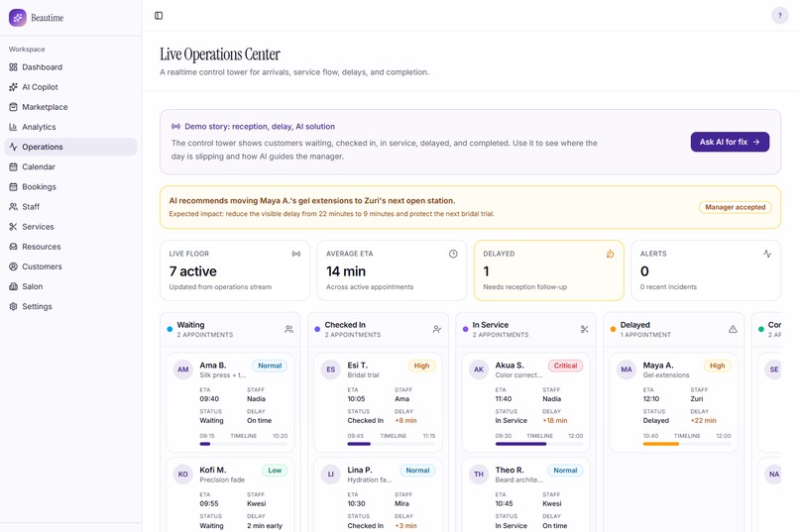
Task: Open Ama B. appointment card name
Action: 212,365
